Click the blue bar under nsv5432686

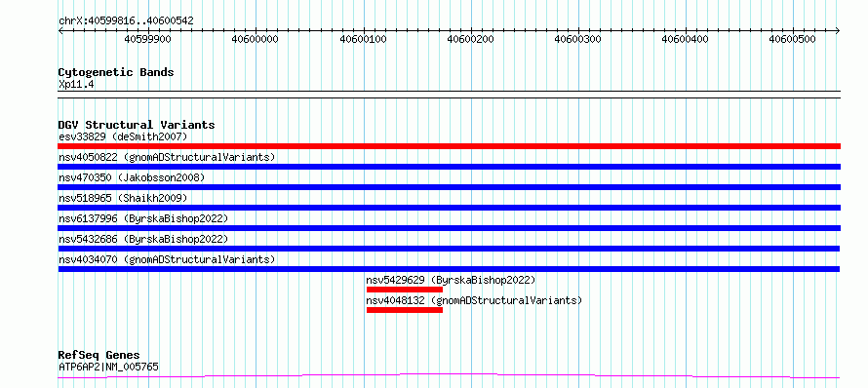click(x=449, y=249)
